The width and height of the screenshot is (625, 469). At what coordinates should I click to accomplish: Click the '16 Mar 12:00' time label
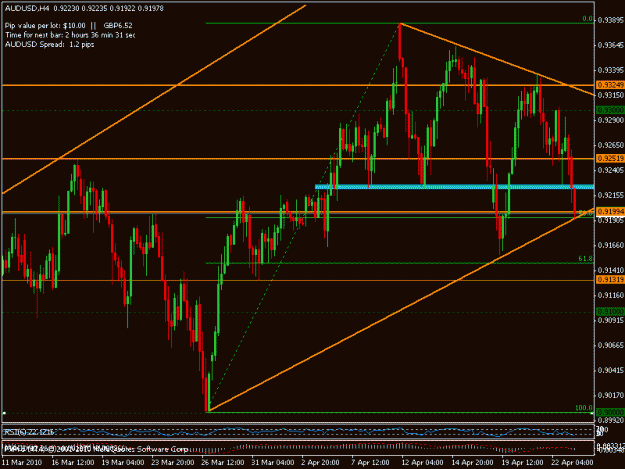[x=73, y=463]
